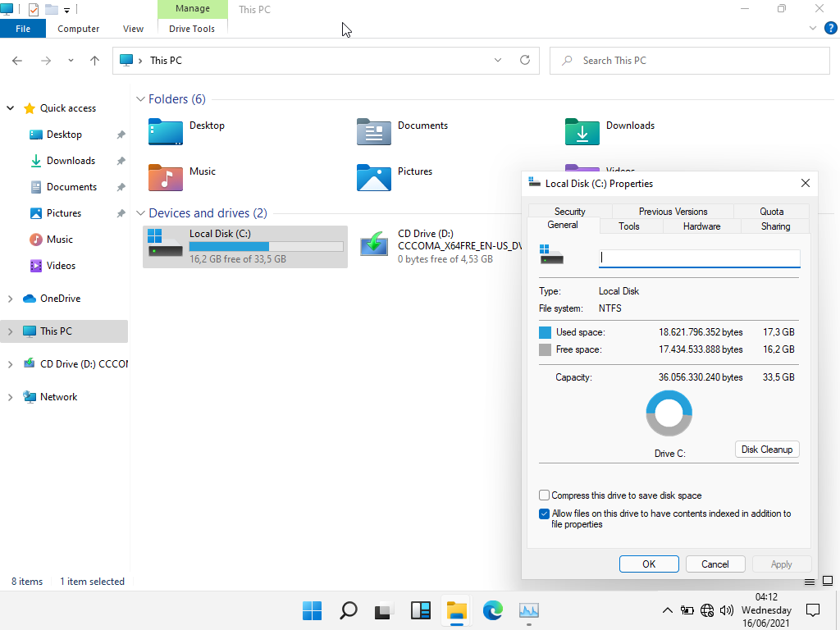Expand the ribbon chevron
The width and height of the screenshot is (840, 630).
pyautogui.click(x=813, y=29)
